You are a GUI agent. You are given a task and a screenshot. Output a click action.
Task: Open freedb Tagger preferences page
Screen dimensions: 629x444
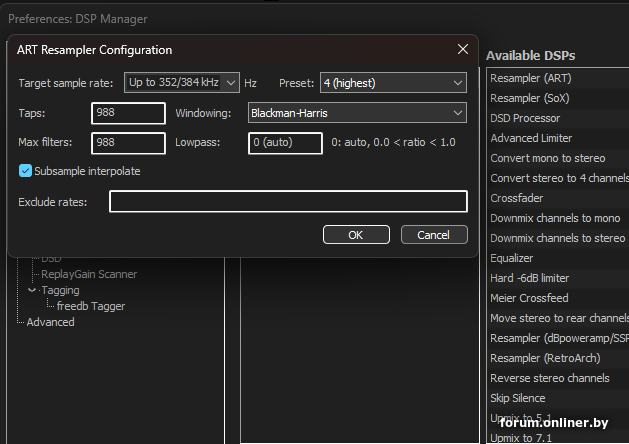click(91, 306)
